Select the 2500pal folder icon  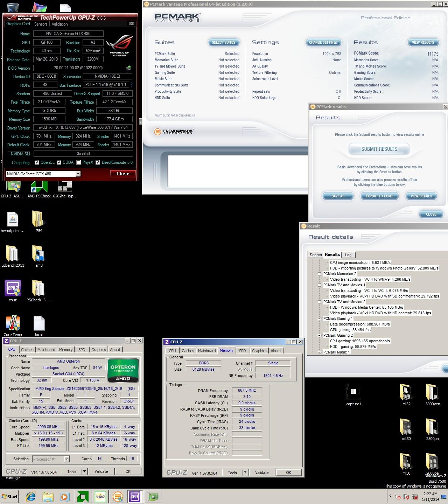tap(433, 429)
